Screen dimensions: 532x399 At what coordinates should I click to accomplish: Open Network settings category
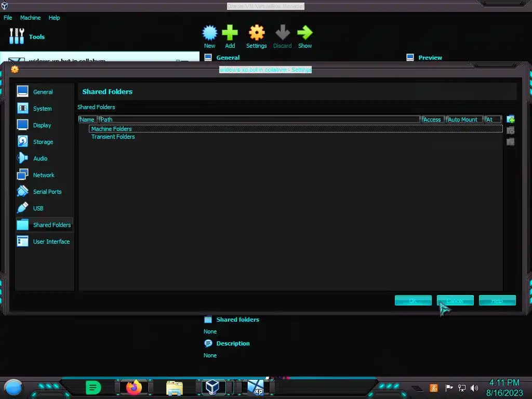44,175
